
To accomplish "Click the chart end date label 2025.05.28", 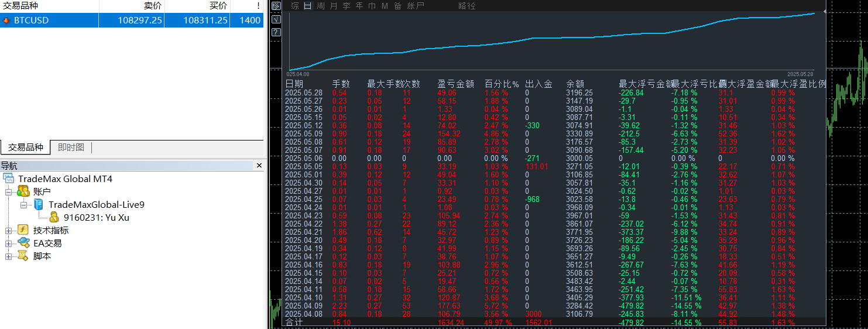I will tap(800, 74).
